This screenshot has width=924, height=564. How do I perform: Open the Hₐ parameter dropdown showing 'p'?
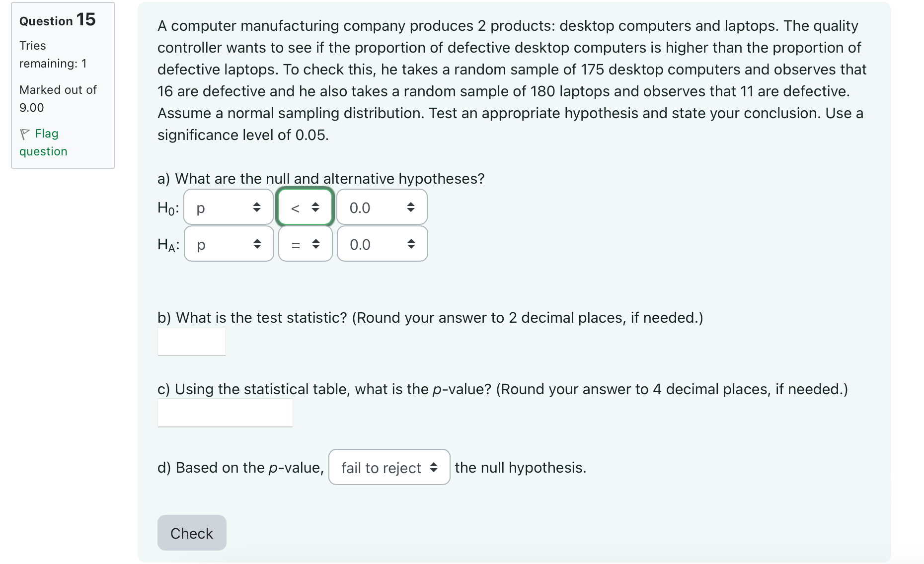pos(229,244)
